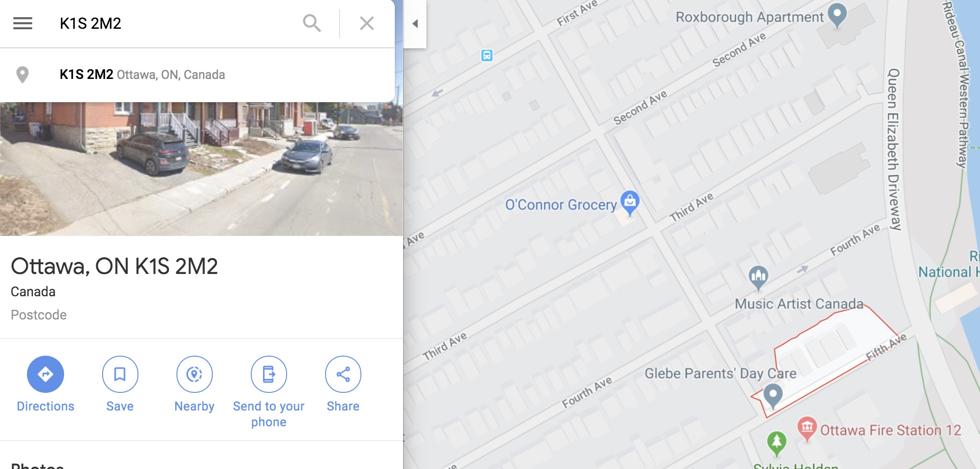
Task: Open the hamburger main menu
Action: tap(23, 23)
